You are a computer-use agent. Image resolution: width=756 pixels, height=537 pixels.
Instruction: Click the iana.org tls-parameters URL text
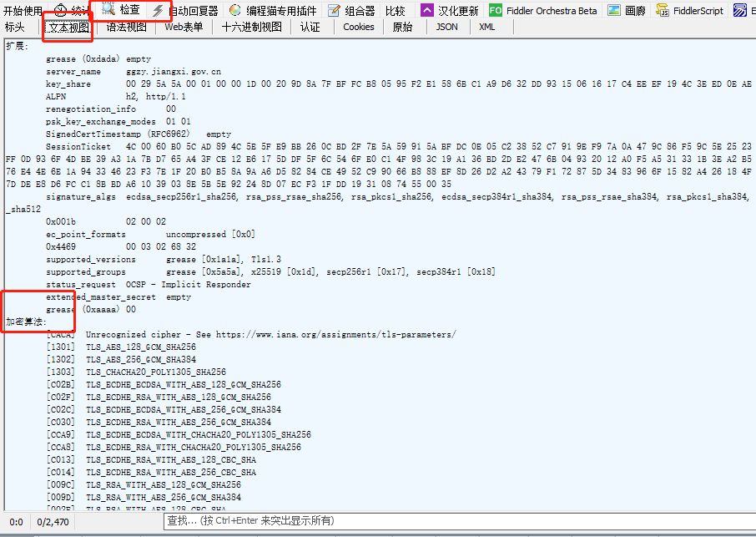click(x=335, y=334)
